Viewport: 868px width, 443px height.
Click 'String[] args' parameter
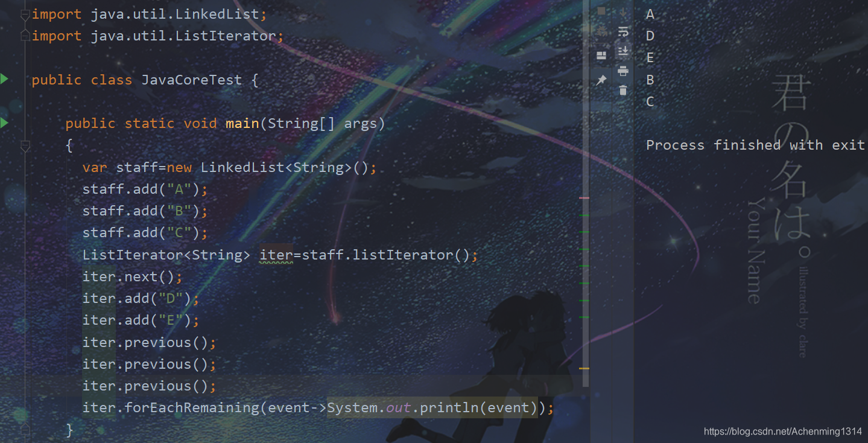click(x=322, y=123)
